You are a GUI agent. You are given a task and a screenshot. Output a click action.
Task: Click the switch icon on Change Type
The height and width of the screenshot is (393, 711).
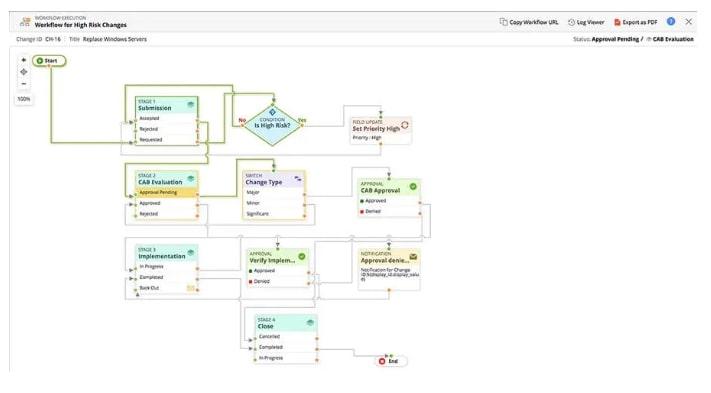coord(298,179)
